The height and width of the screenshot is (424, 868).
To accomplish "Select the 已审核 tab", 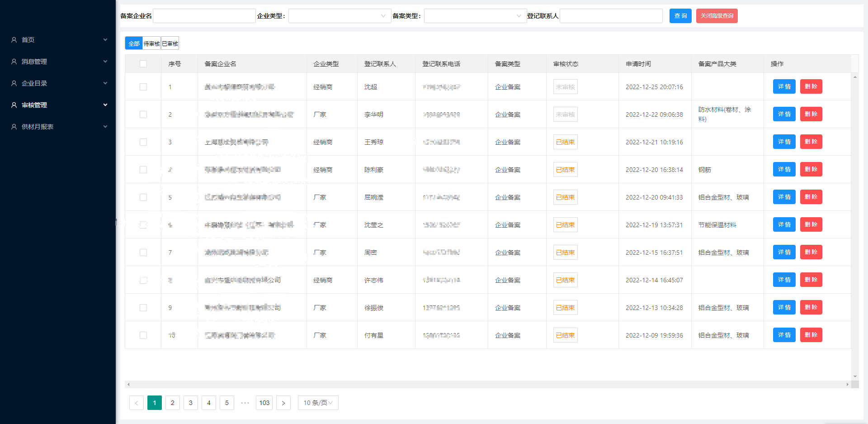I will tap(170, 43).
